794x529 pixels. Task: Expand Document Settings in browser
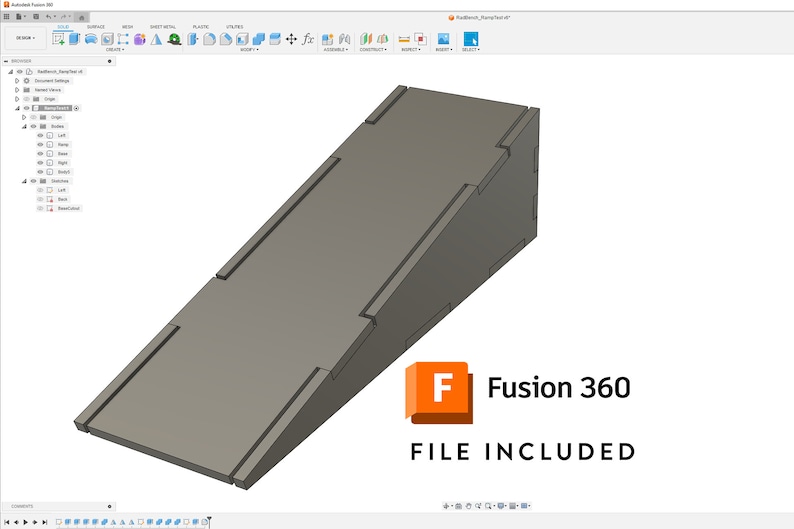pos(17,80)
